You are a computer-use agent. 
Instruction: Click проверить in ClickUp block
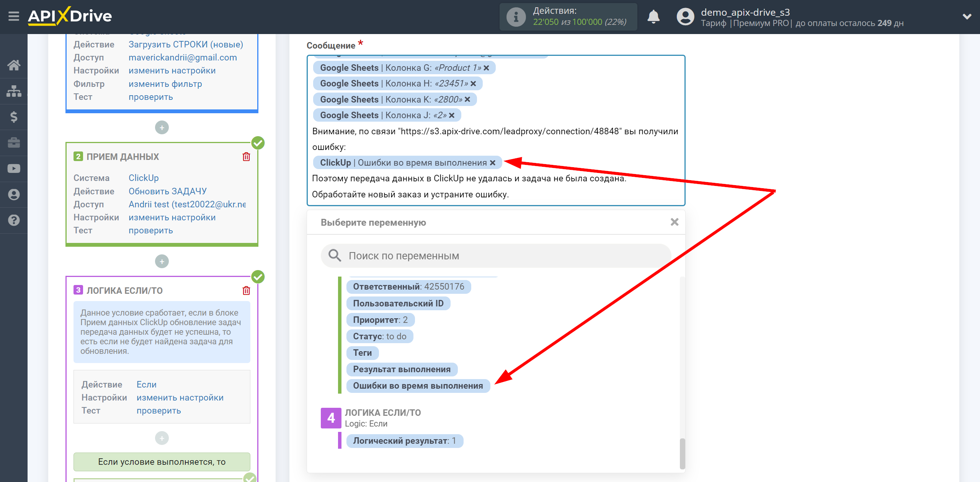(x=150, y=230)
